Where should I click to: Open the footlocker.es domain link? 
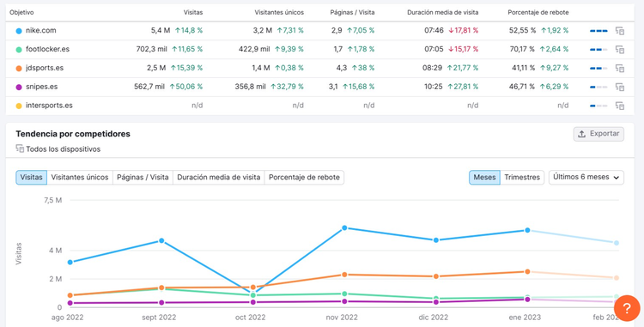47,49
